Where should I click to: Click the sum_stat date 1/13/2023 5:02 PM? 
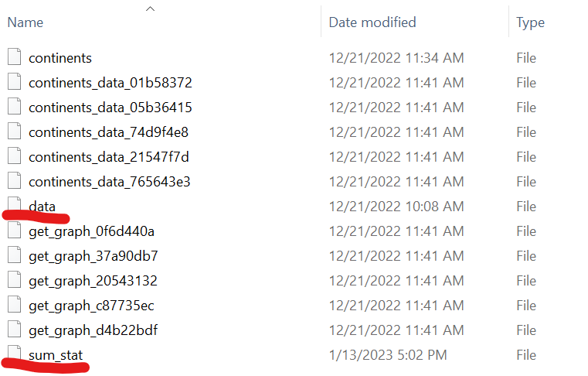point(389,354)
